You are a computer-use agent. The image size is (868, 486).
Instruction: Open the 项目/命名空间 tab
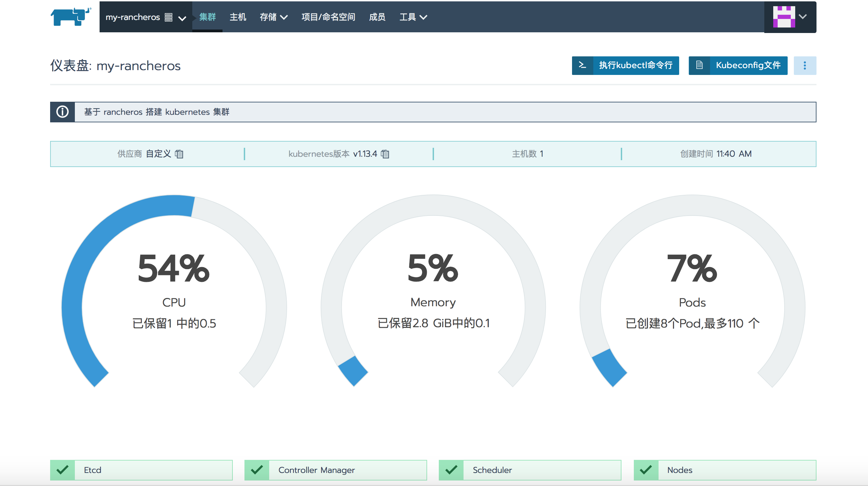[x=328, y=17]
